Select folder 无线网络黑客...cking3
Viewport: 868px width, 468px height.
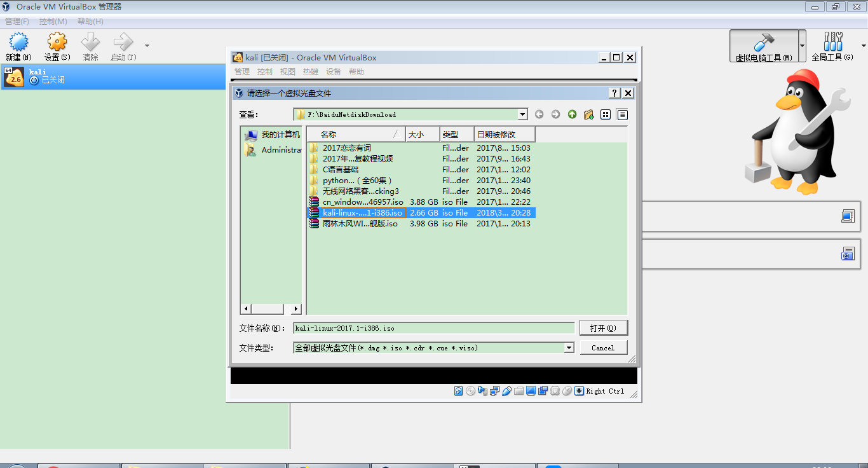tap(360, 191)
